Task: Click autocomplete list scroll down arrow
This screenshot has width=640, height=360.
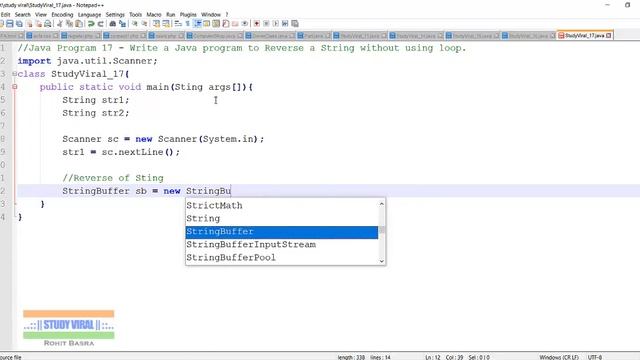Action: point(382,261)
